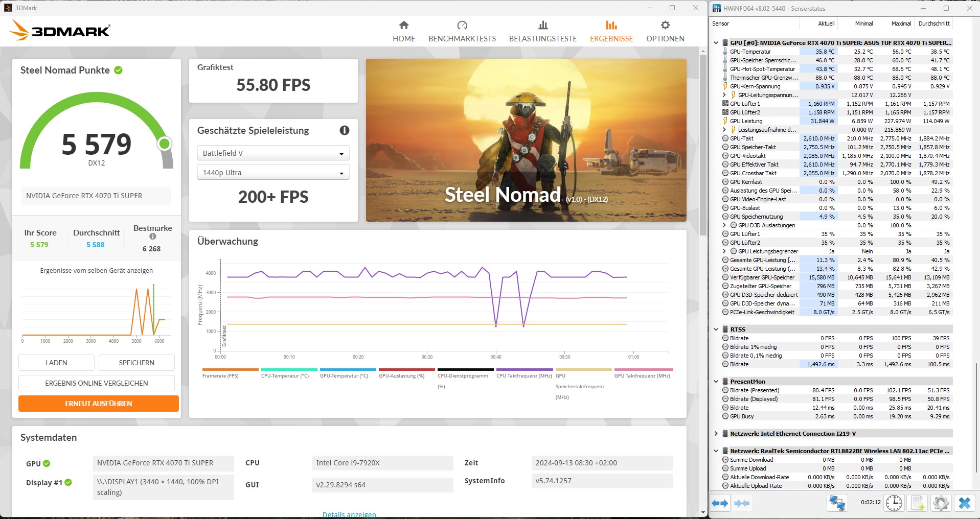
Task: Collapse the RTSS sensor group
Action: point(716,329)
